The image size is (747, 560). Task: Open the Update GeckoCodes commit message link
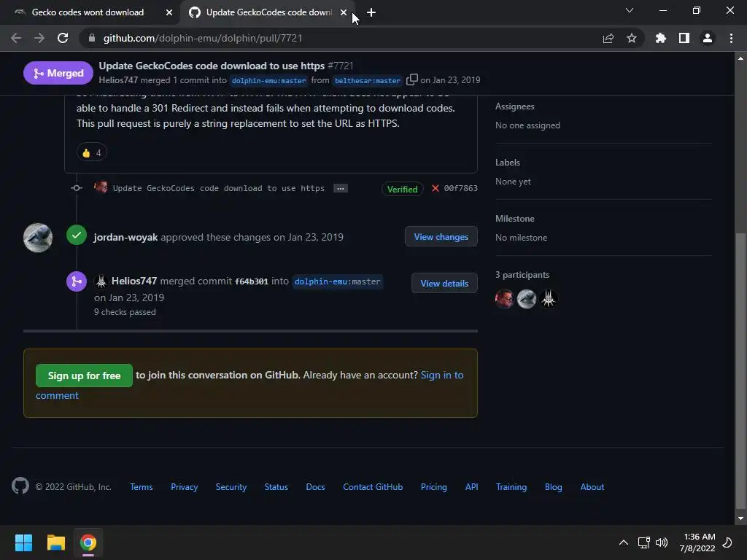(x=219, y=188)
